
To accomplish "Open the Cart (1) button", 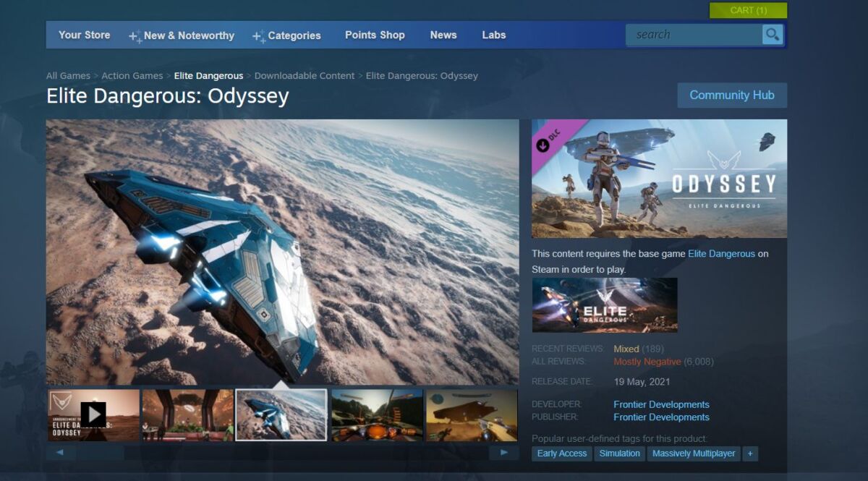I will tap(748, 10).
